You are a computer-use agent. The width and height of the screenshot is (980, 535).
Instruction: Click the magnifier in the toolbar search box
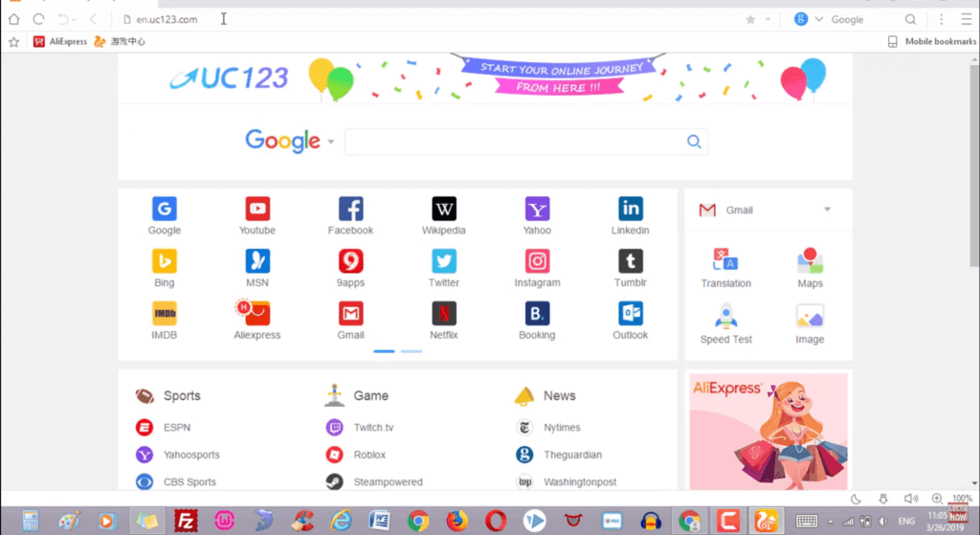click(911, 19)
